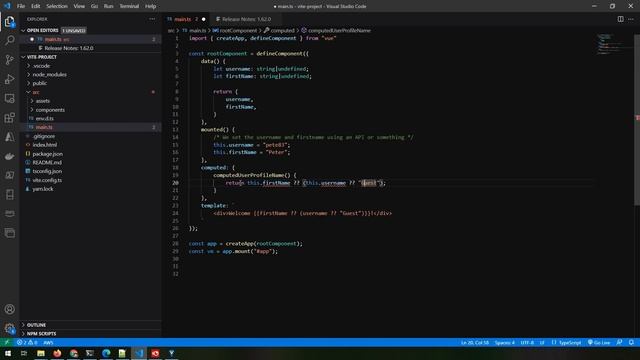
Task: Click Go Live in status bar
Action: (x=599, y=342)
